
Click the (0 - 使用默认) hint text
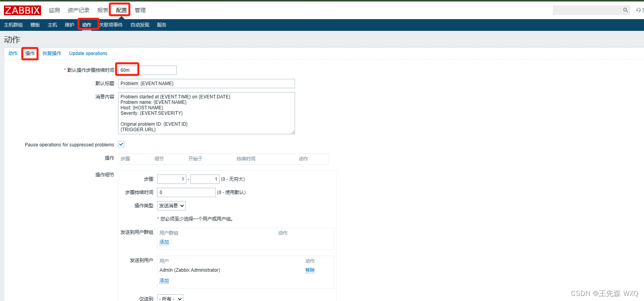coord(231,192)
